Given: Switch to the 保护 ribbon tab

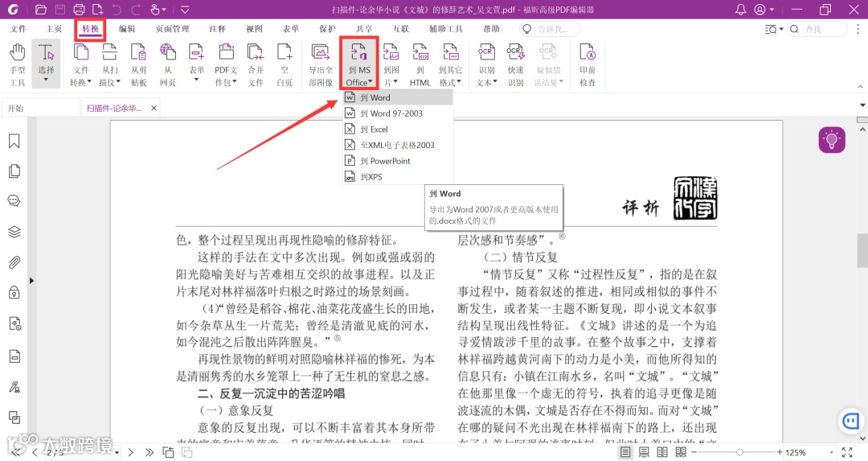Looking at the screenshot, I should click(x=327, y=29).
